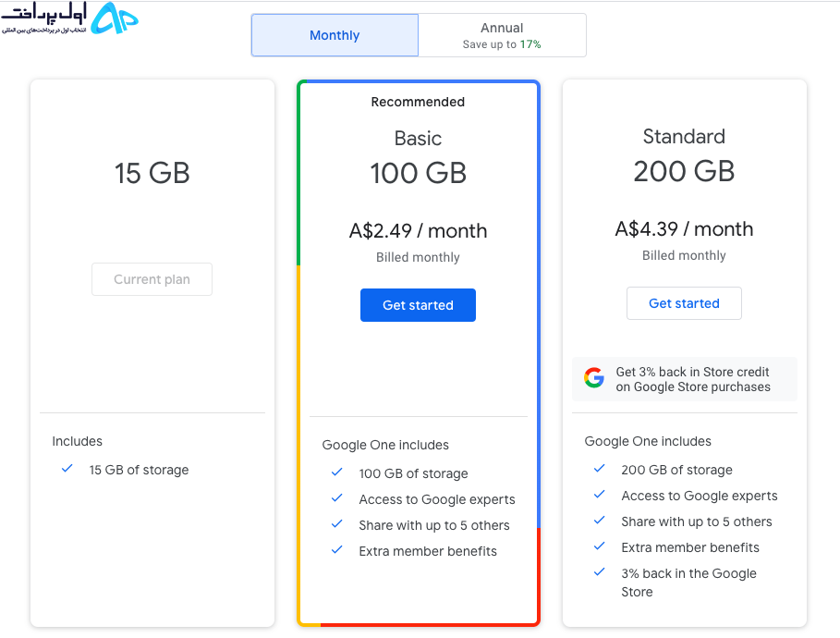840x638 pixels.
Task: Click 'Google One includes' heading in Basic card
Action: [x=385, y=445]
